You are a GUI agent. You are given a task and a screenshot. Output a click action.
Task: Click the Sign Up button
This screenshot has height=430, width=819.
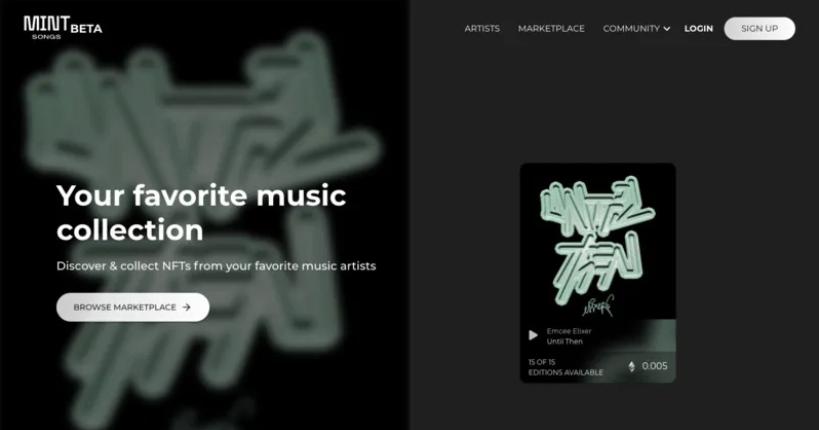click(x=759, y=29)
